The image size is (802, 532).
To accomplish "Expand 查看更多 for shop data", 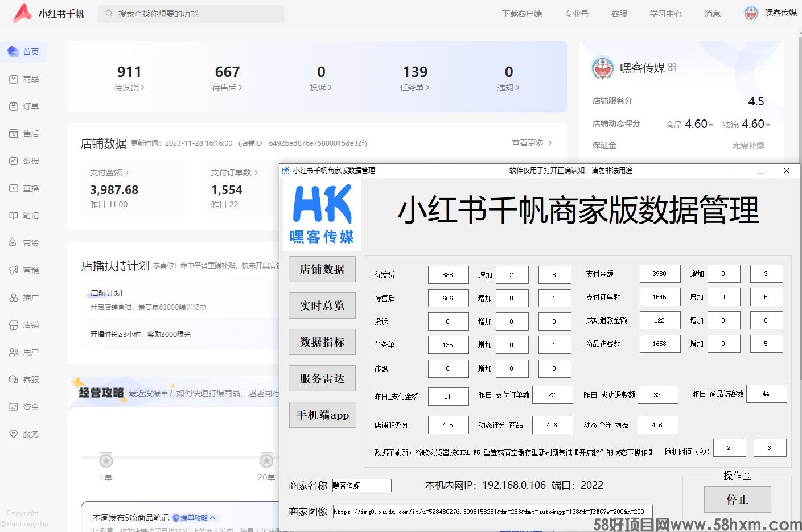I will (x=532, y=143).
